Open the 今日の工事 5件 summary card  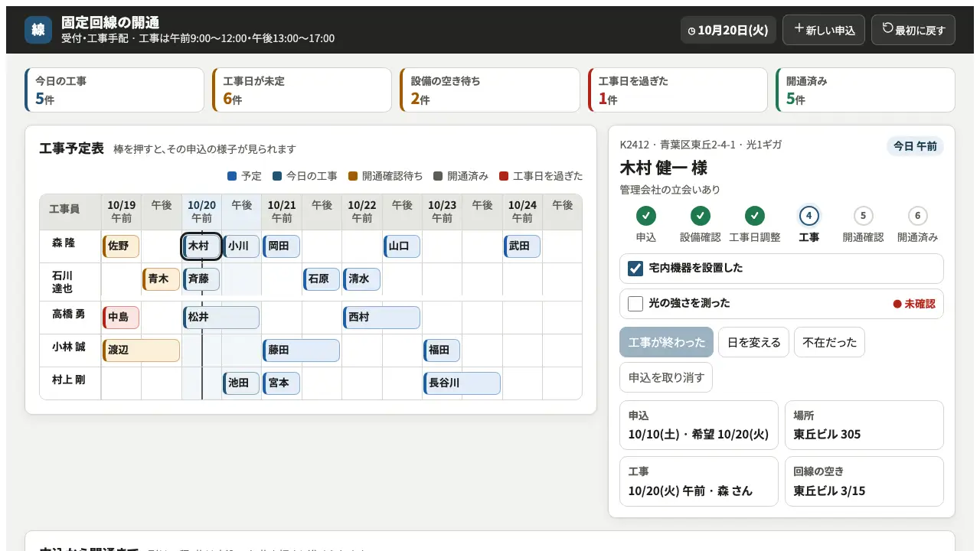pyautogui.click(x=115, y=90)
